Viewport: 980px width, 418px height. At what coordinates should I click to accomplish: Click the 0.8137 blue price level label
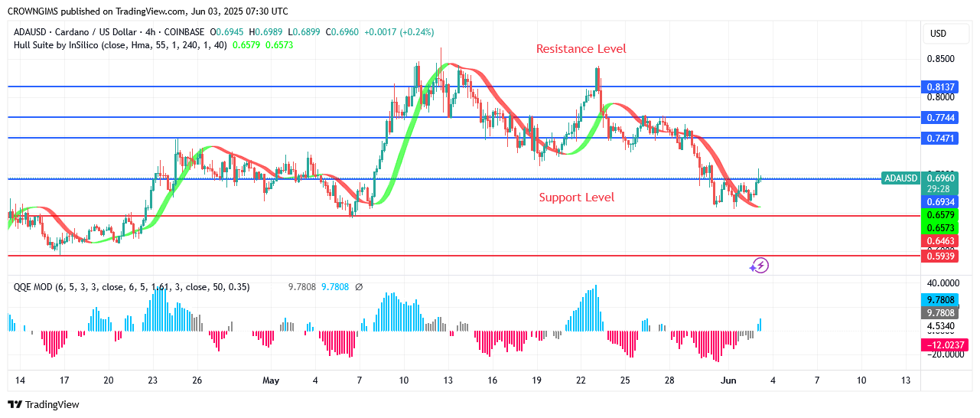939,87
